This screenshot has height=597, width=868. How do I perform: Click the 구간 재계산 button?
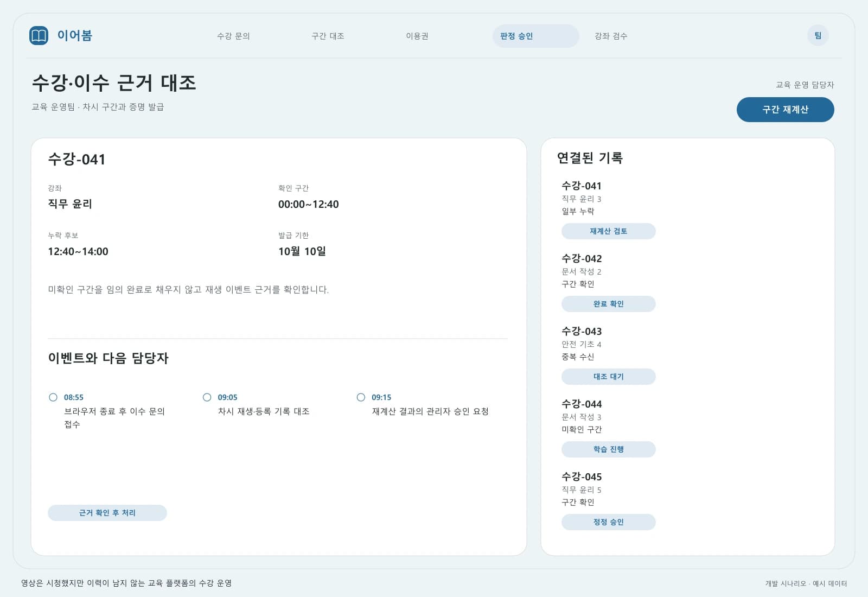click(x=785, y=110)
